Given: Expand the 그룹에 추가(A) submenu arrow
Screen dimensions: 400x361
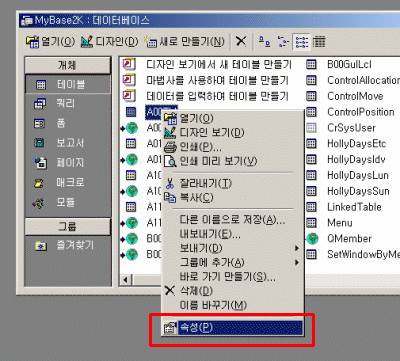Looking at the screenshot, I should pyautogui.click(x=296, y=263).
